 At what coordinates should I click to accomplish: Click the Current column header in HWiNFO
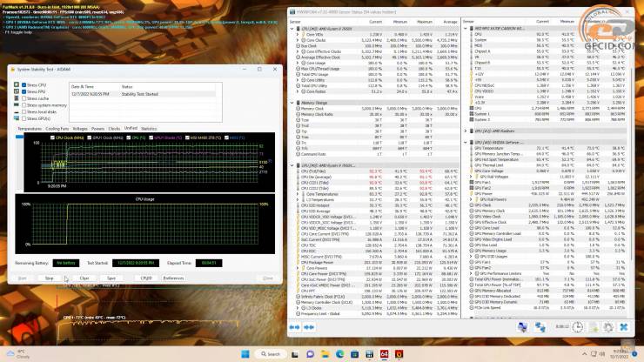click(x=375, y=22)
